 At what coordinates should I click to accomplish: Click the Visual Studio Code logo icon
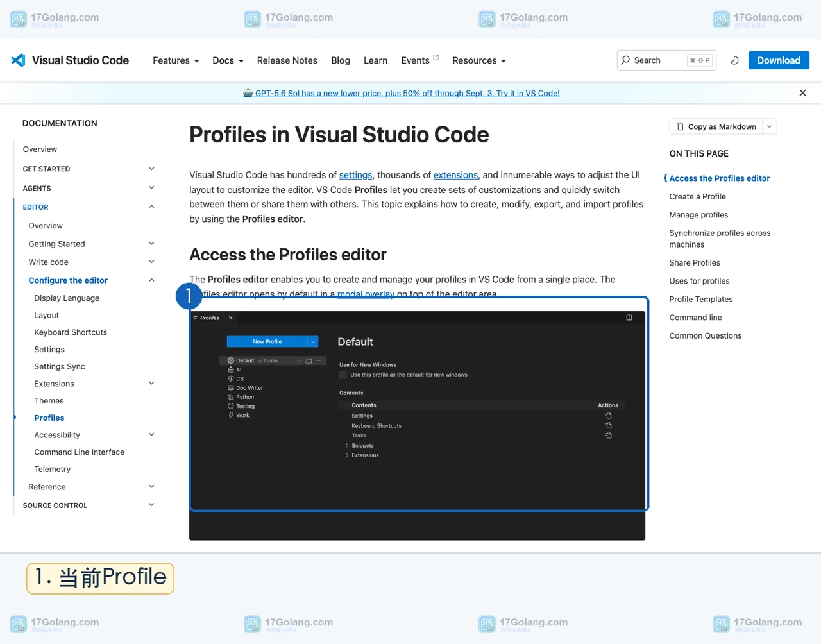coord(18,60)
